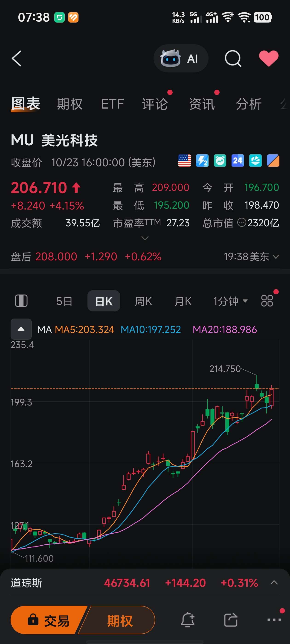290x644 pixels.
Task: Open the 分析 tab
Action: 249,104
